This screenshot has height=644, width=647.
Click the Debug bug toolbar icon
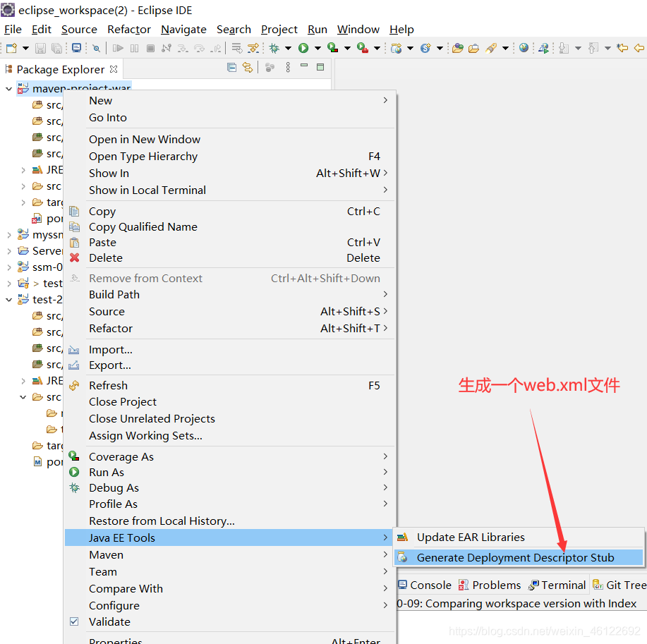[274, 48]
